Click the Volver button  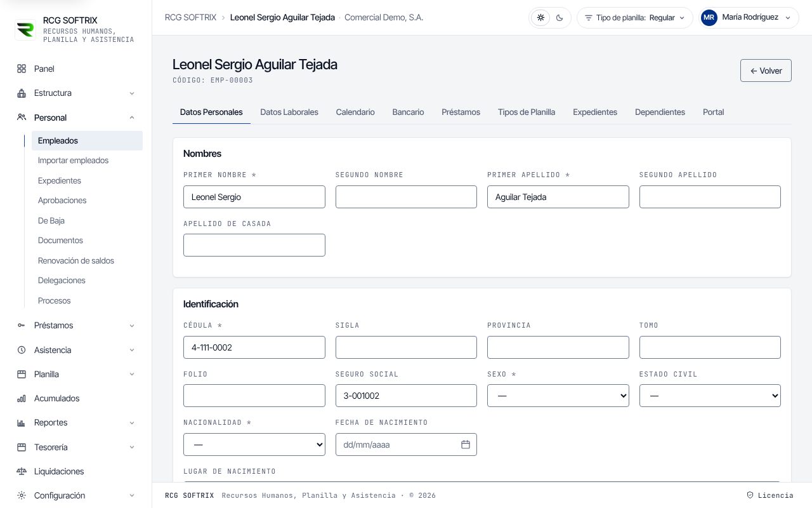click(x=766, y=70)
